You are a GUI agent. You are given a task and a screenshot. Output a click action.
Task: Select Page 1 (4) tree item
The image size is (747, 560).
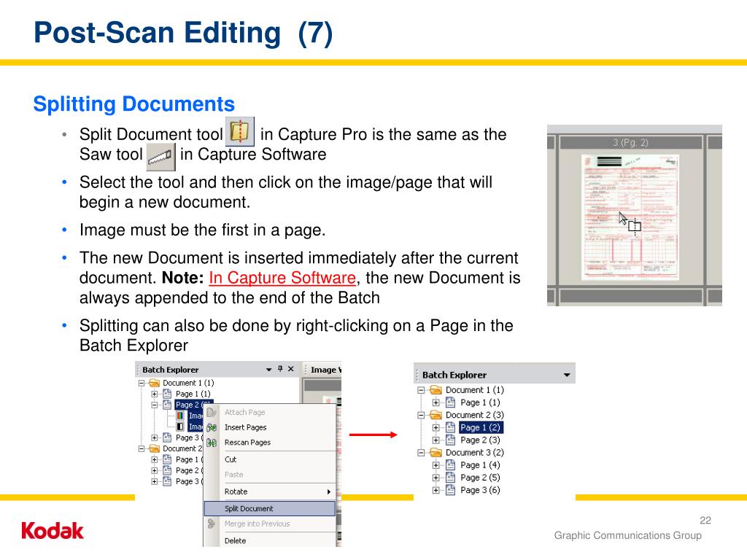pyautogui.click(x=480, y=464)
